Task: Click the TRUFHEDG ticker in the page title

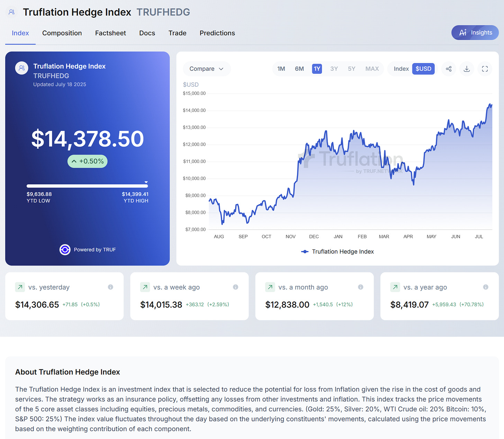Action: (x=163, y=12)
